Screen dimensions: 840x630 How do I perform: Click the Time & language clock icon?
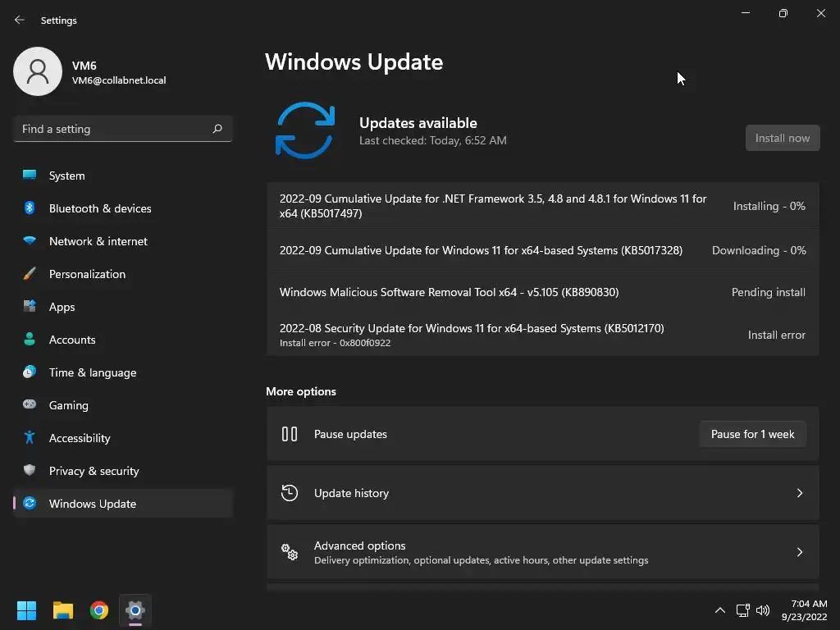click(30, 372)
